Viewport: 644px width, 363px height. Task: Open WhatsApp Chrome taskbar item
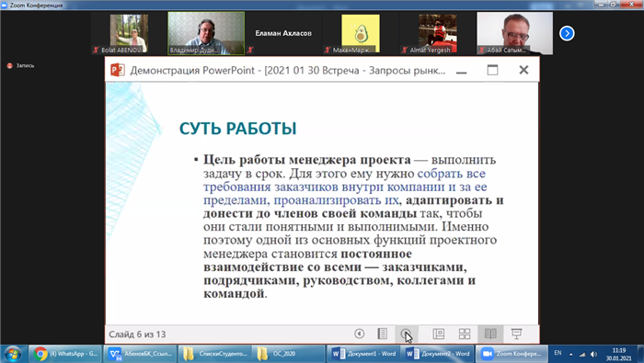65,354
